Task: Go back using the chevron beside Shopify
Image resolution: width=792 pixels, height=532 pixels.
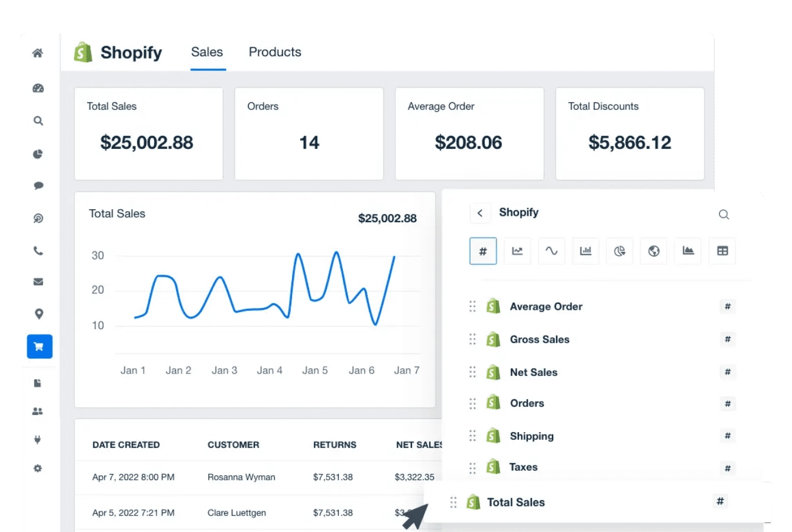Action: pos(480,213)
